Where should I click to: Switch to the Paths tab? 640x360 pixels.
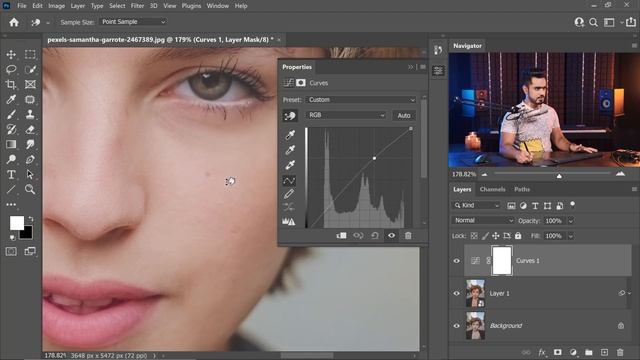522,189
